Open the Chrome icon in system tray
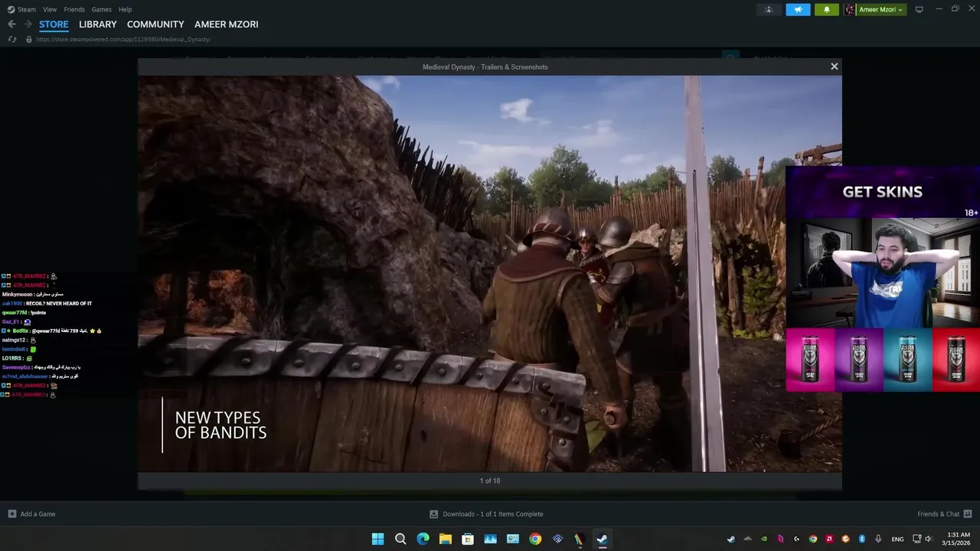The image size is (980, 551). [813, 539]
